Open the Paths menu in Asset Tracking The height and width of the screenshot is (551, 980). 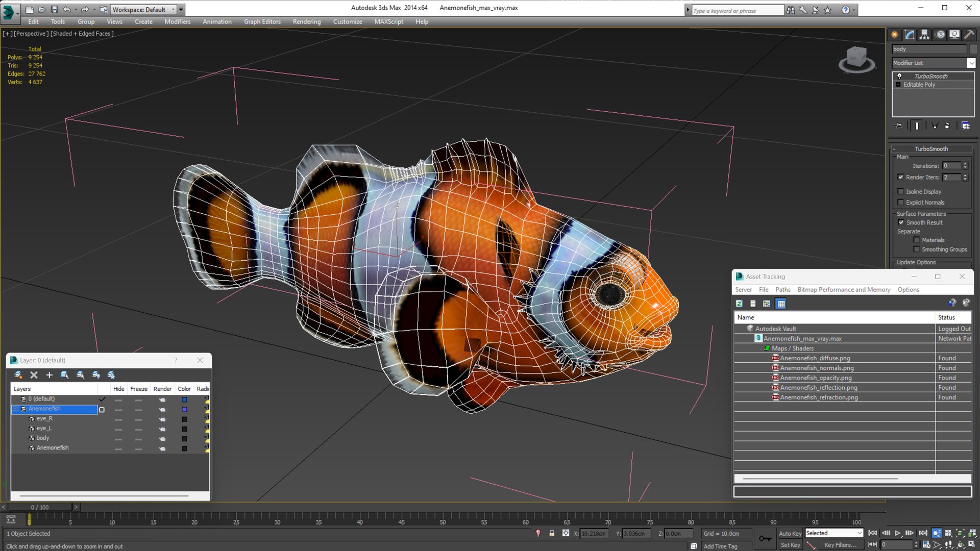coord(782,289)
